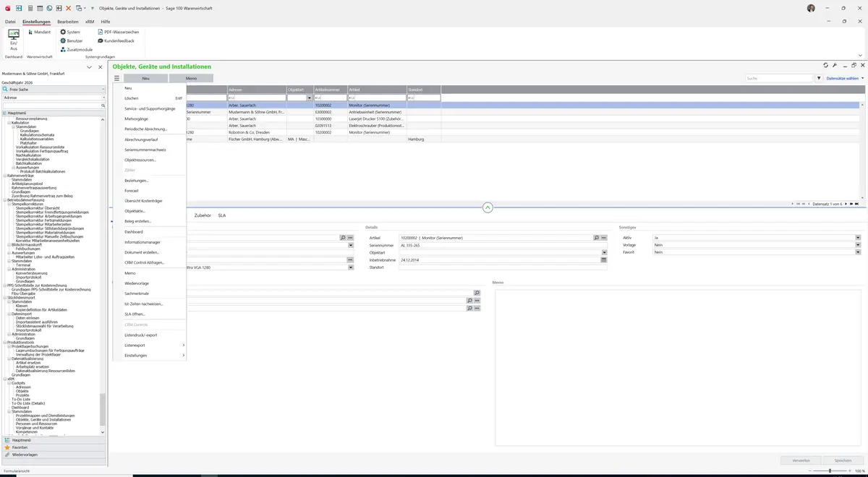
Task: Switch to the SLA tab
Action: [222, 215]
